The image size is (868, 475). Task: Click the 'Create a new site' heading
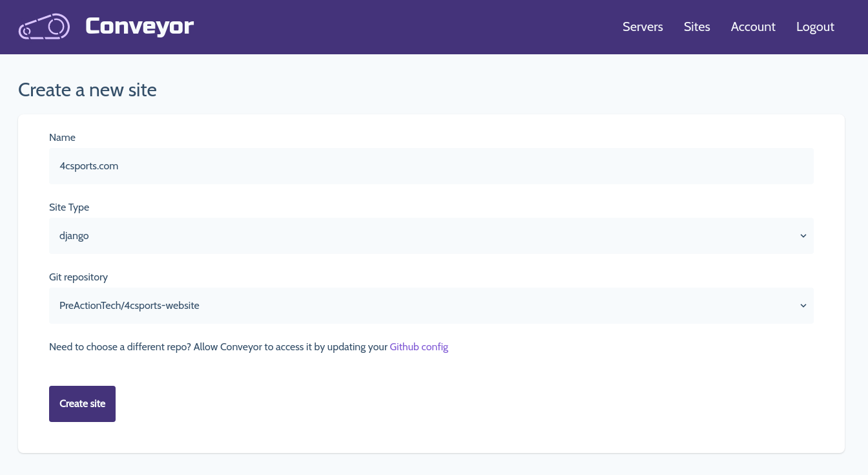(87, 90)
